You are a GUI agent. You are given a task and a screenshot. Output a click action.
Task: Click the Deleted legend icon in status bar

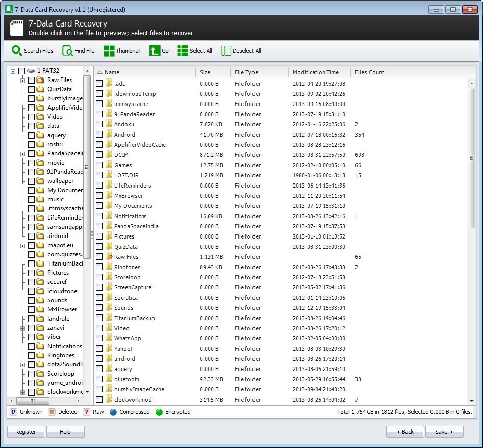(52, 412)
